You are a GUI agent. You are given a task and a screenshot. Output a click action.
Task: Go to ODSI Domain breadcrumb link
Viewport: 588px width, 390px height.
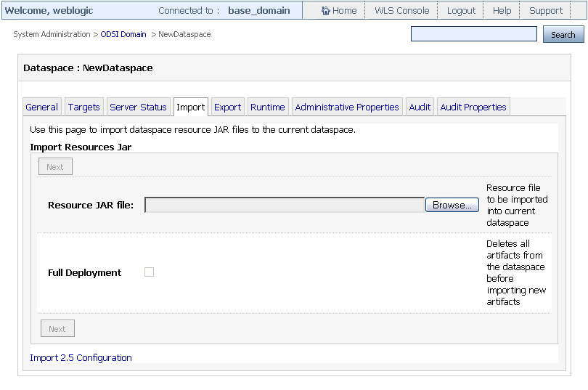123,34
